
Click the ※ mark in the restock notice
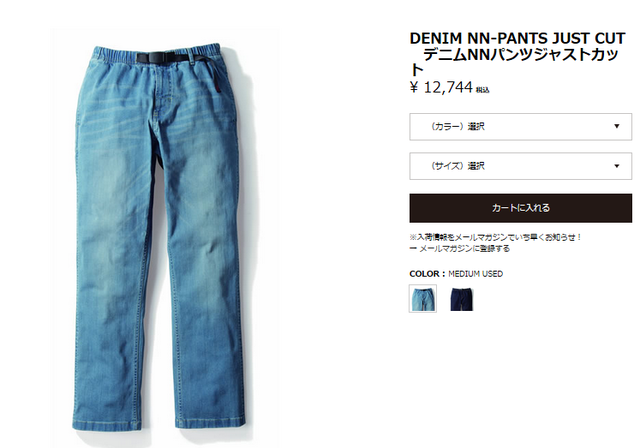[413, 237]
